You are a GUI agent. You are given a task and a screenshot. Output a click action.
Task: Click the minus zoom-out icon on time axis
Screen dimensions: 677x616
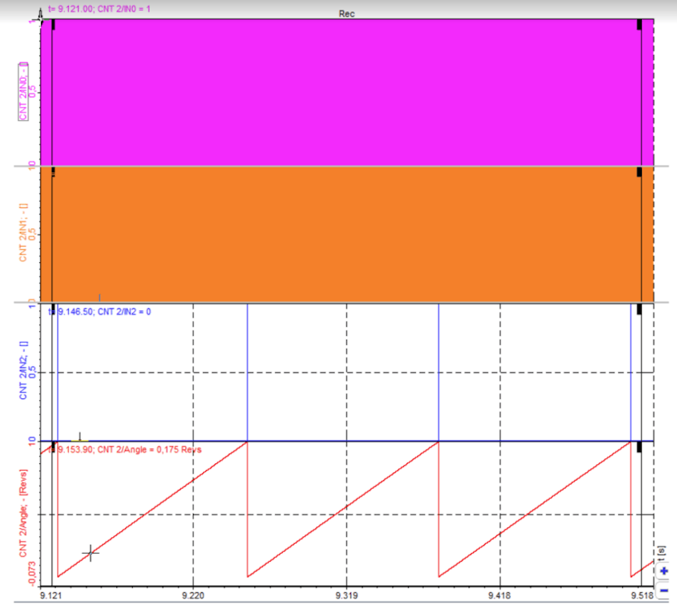(664, 590)
